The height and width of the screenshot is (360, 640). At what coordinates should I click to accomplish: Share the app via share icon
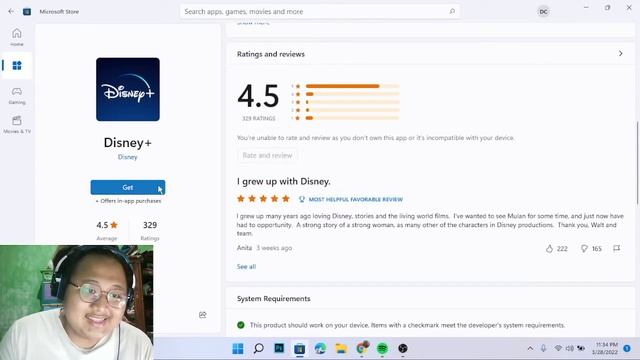[x=202, y=315]
